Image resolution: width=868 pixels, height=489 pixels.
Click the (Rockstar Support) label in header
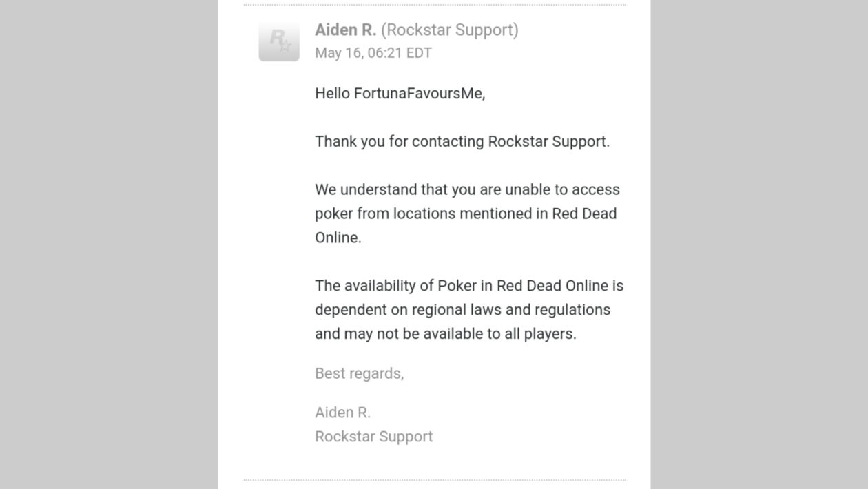(x=450, y=30)
